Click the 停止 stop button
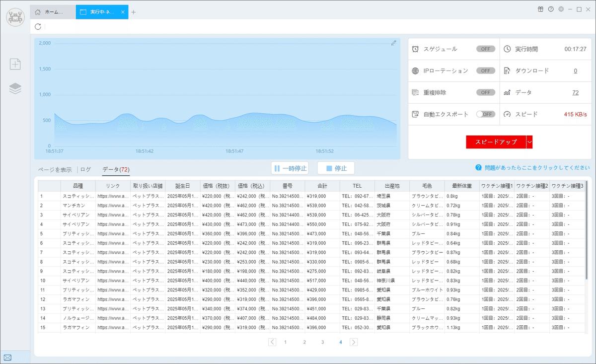This screenshot has height=364, width=596. (336, 168)
